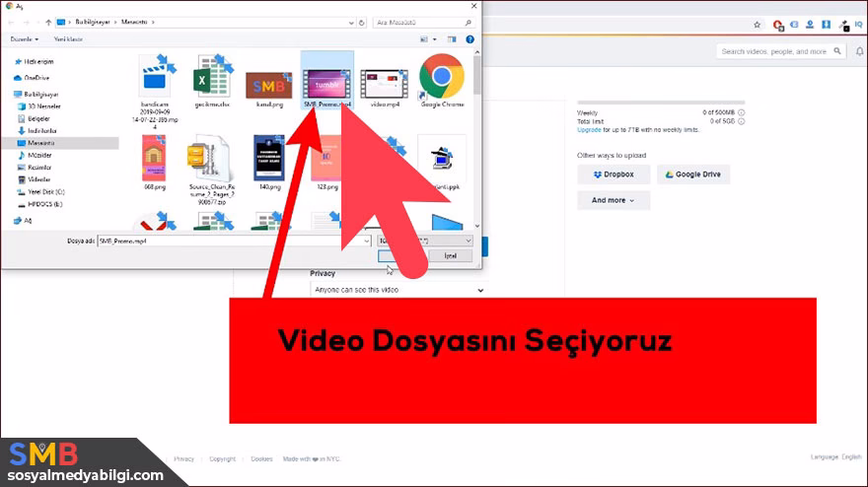Upload from Dropbox button

point(614,174)
